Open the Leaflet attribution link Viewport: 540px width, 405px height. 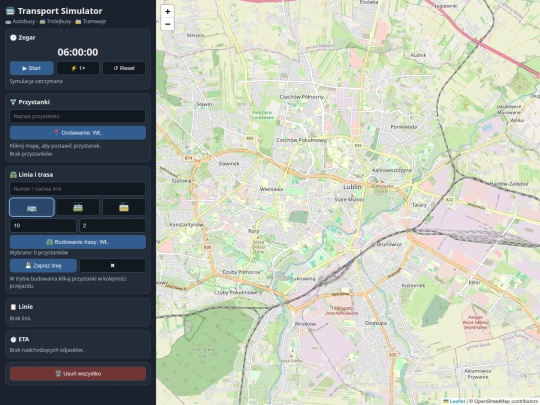pos(457,401)
